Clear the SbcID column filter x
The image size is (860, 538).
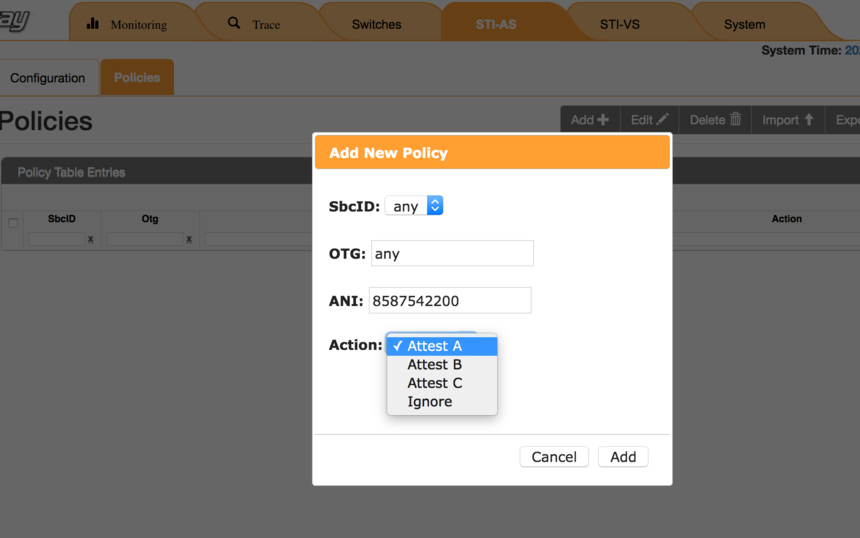click(90, 240)
